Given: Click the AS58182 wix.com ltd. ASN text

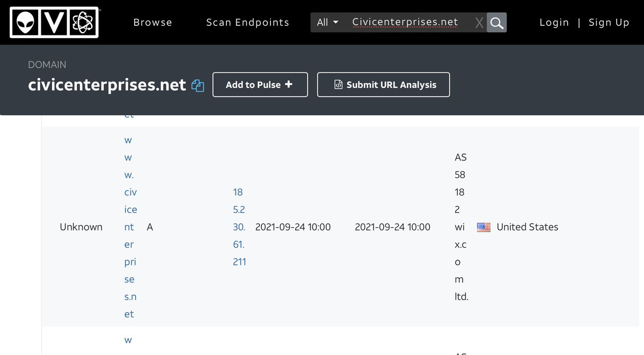Looking at the screenshot, I should 460,227.
